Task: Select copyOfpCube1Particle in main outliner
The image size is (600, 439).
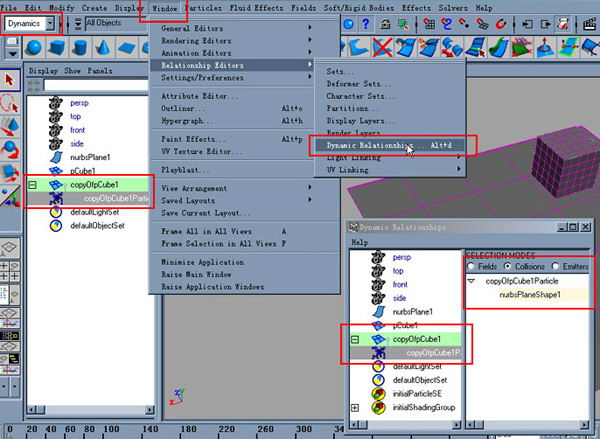Action: click(116, 198)
